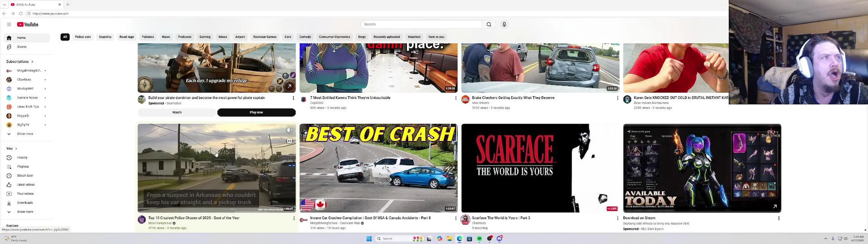Open Spotify from the taskbar
Image resolution: width=868 pixels, height=244 pixels.
click(479, 239)
